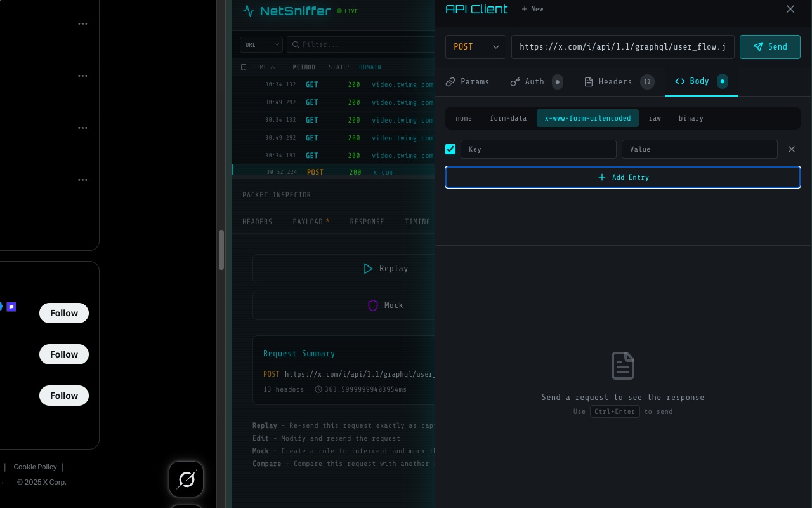This screenshot has height=508, width=812.
Task: Click the Request Summary heading
Action: (x=299, y=353)
